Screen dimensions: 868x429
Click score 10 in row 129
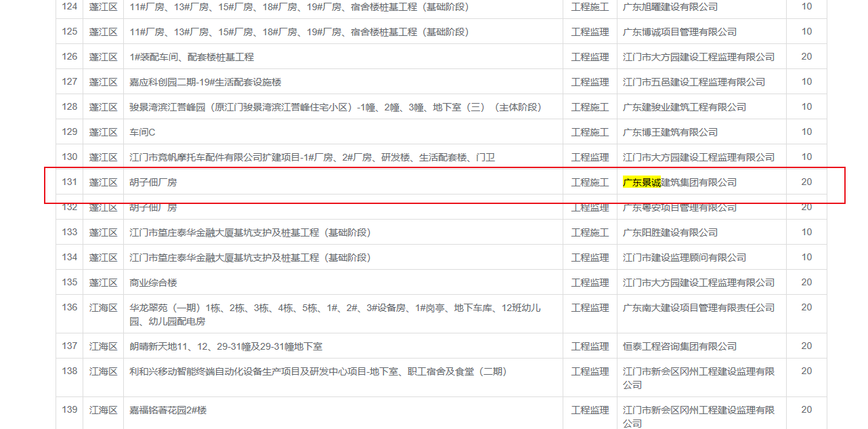[806, 132]
